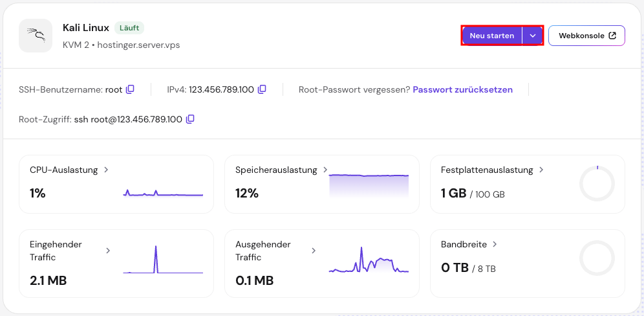
Task: Click the Kali Linux logo icon
Action: pyautogui.click(x=36, y=36)
